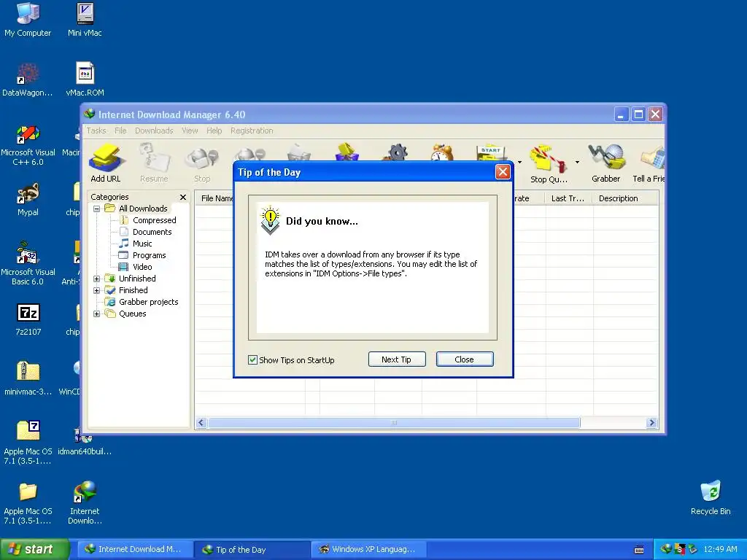This screenshot has height=560, width=747.
Task: Open My Computer desktop icon
Action: (28, 20)
